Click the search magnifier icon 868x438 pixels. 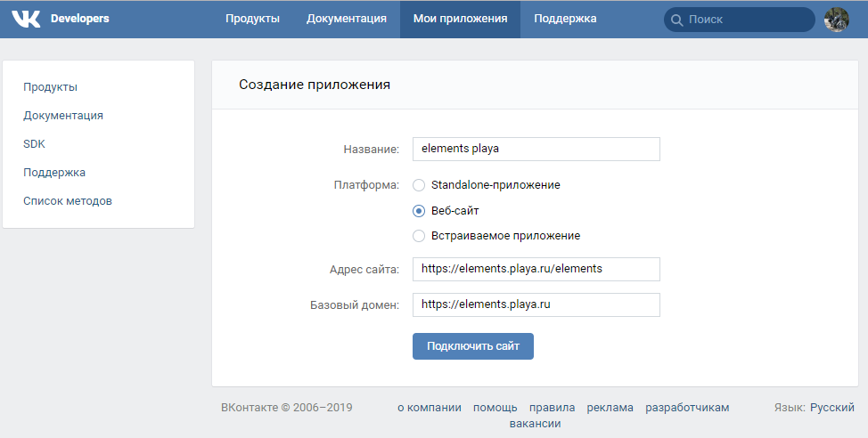pos(676,20)
